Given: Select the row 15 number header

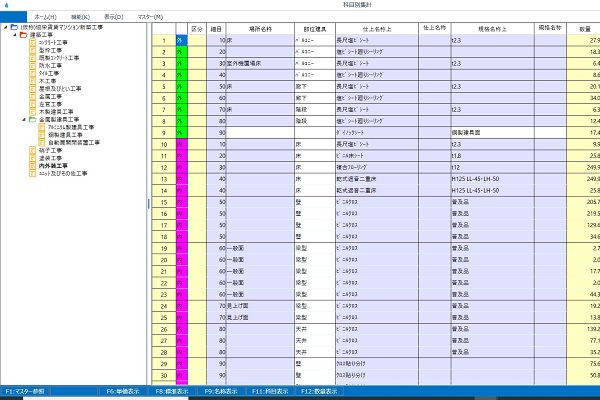Looking at the screenshot, I should click(164, 202).
